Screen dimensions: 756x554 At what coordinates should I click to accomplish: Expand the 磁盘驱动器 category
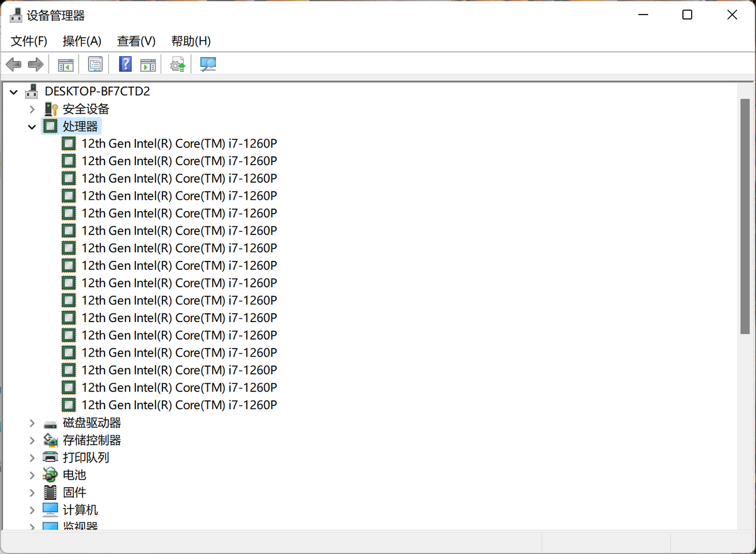32,423
